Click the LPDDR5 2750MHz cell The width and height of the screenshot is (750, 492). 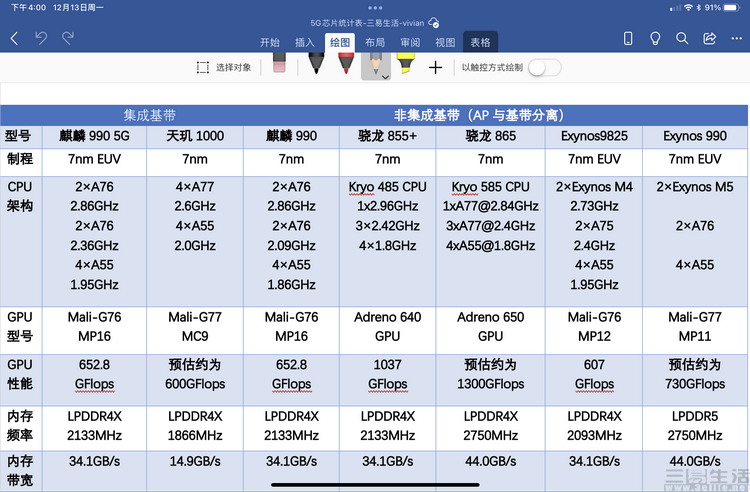point(695,428)
